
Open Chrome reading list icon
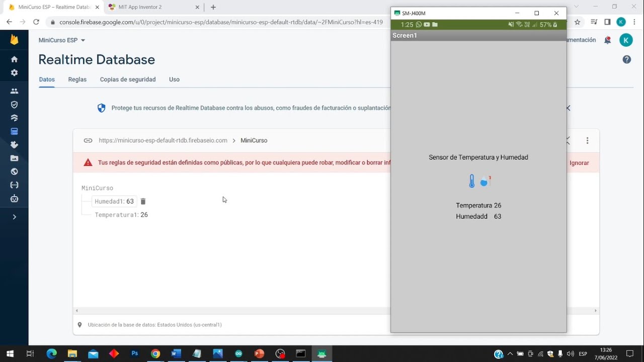(594, 22)
